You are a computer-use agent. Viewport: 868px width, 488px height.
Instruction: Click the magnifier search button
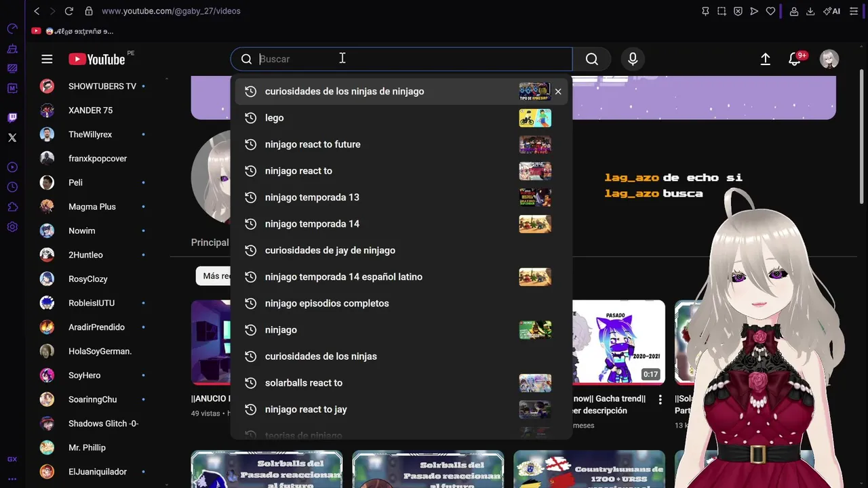(x=592, y=59)
